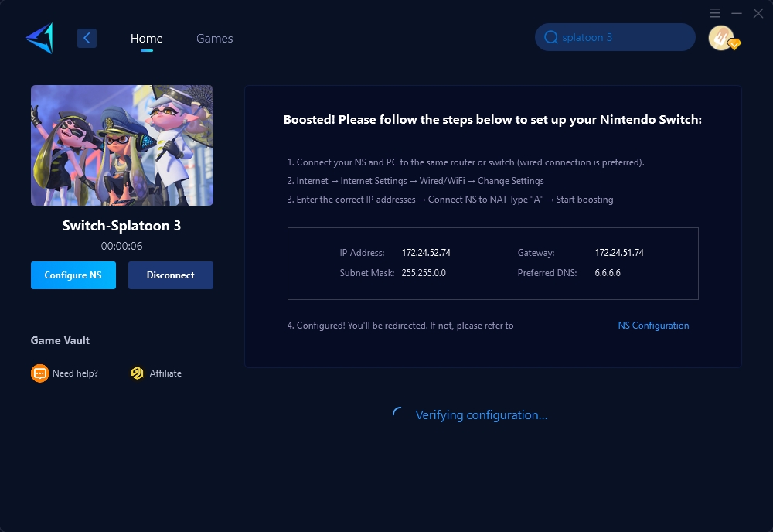Minimize the booster window
Screen dimensions: 773x532
(x=737, y=13)
